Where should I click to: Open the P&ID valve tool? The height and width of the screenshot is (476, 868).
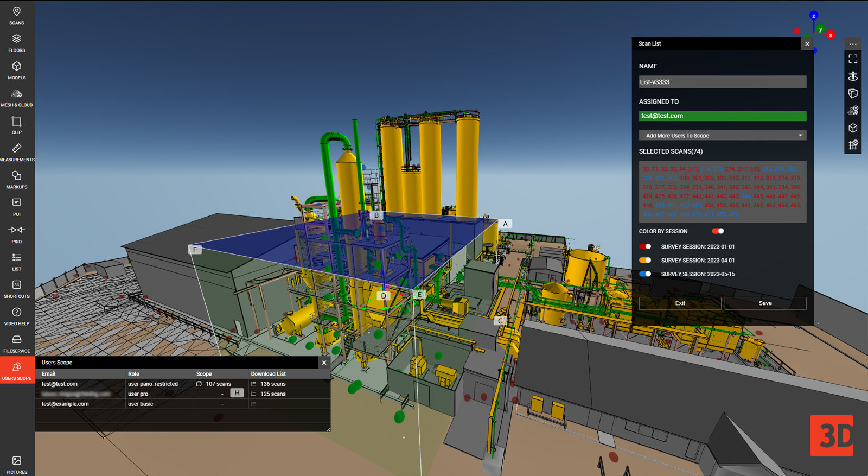point(17,234)
